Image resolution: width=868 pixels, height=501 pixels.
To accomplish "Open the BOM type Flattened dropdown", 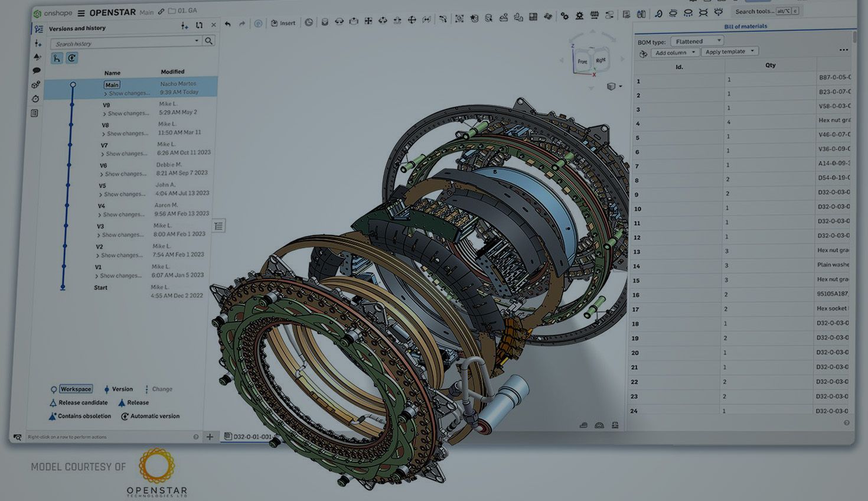I will coord(697,41).
